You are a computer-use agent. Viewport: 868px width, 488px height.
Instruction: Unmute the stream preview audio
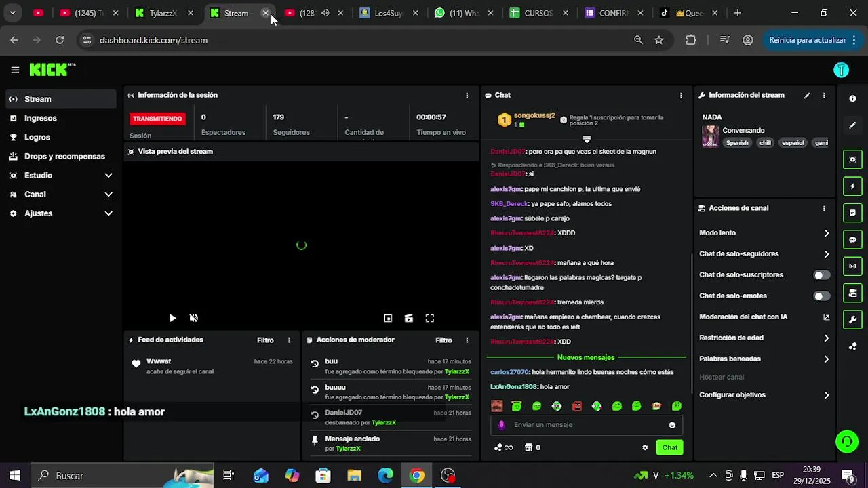(x=193, y=318)
